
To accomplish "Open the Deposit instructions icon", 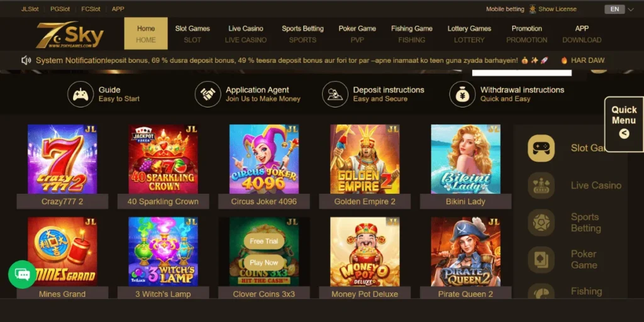I will [x=335, y=94].
